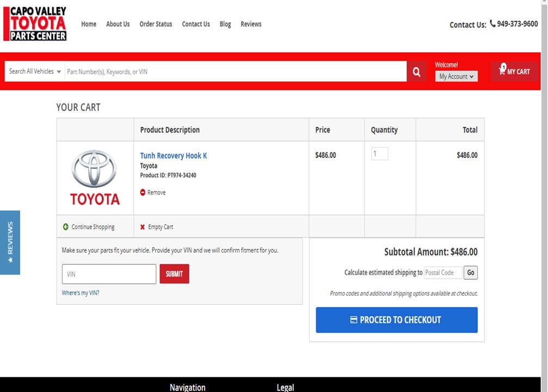
Task: Click the red Remove minus icon
Action: click(x=143, y=192)
